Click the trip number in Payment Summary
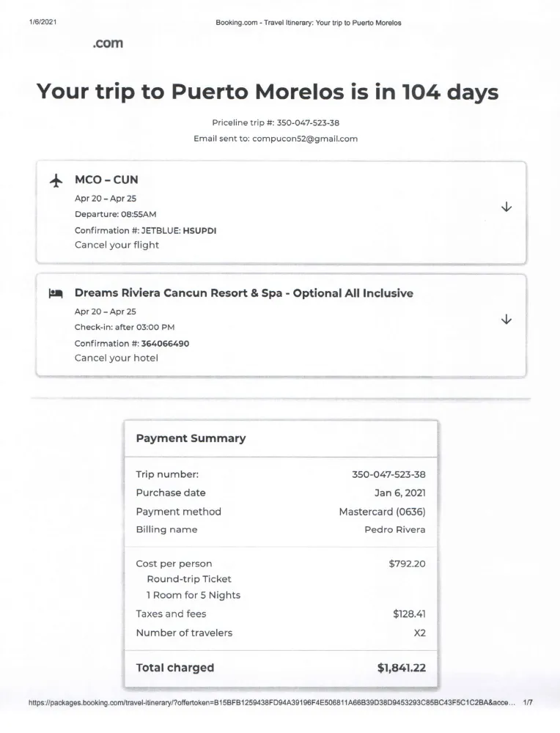 (389, 474)
